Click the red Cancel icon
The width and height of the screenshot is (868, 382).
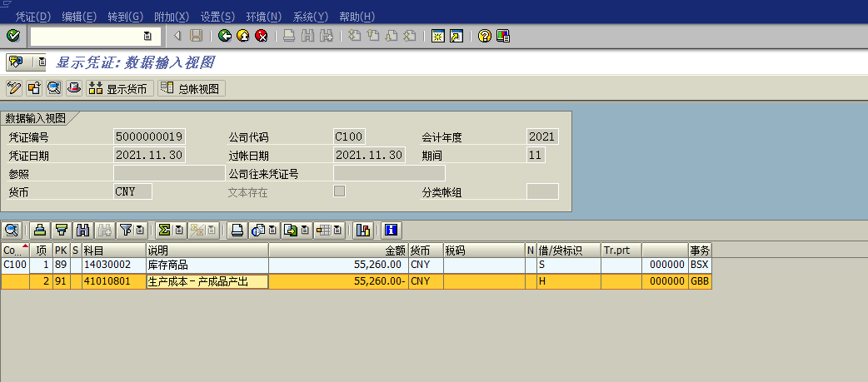click(x=262, y=36)
